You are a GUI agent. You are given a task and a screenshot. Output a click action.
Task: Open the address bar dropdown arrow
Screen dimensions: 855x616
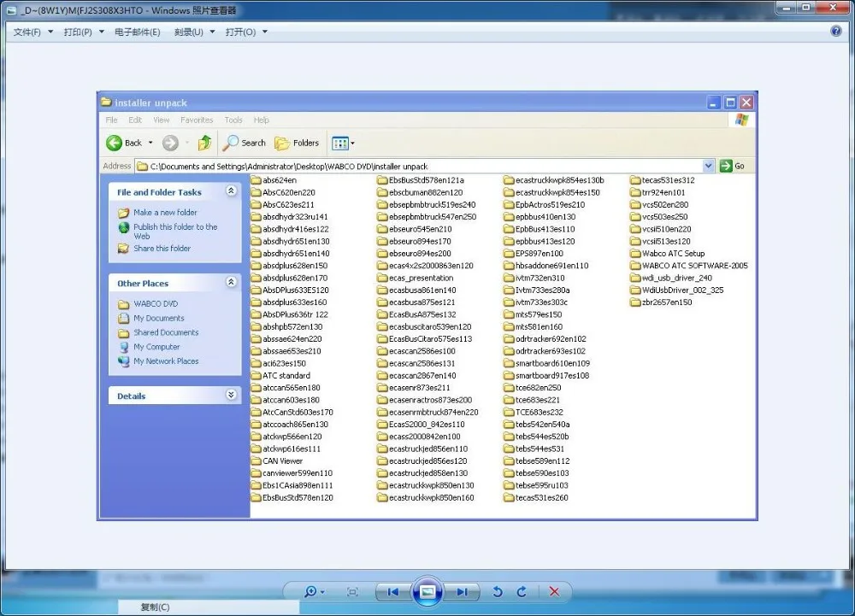[x=708, y=166]
